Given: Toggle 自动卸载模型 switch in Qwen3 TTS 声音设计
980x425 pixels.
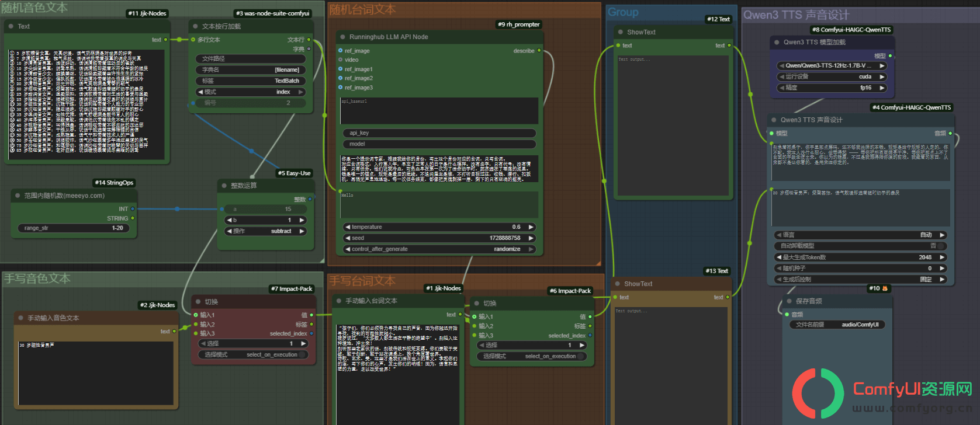Looking at the screenshot, I should pos(860,246).
